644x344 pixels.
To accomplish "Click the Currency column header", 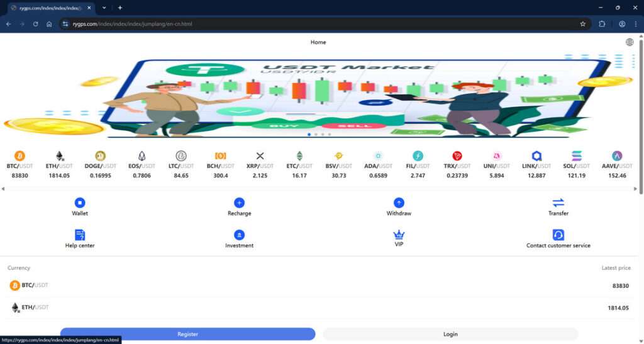I will (19, 268).
